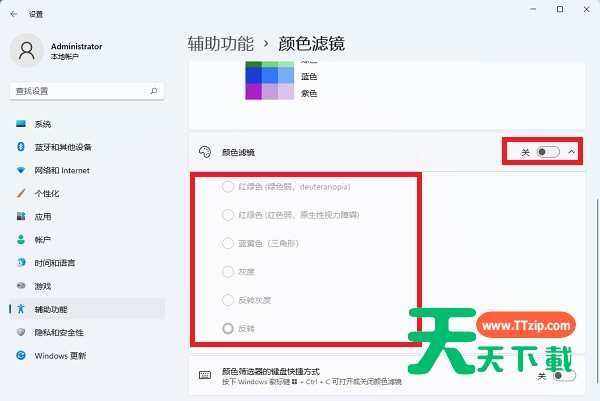Click the Administrator account name
This screenshot has width=600, height=401.
click(x=77, y=46)
